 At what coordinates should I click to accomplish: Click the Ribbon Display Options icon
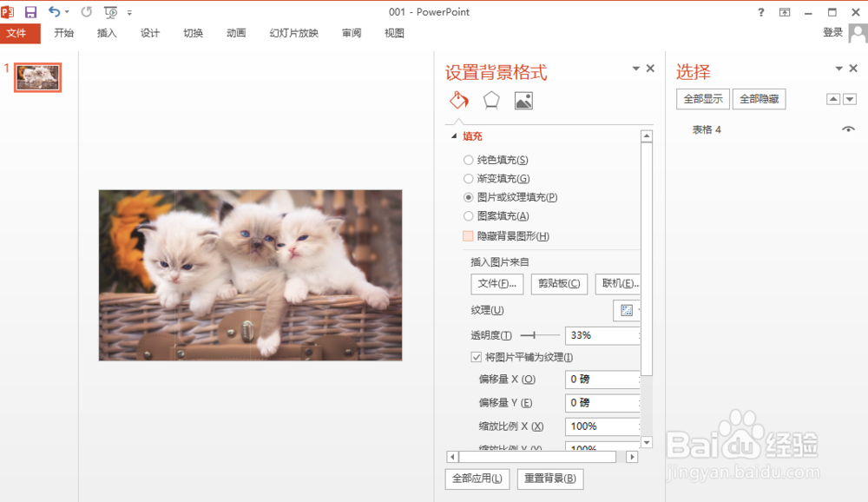pyautogui.click(x=785, y=12)
